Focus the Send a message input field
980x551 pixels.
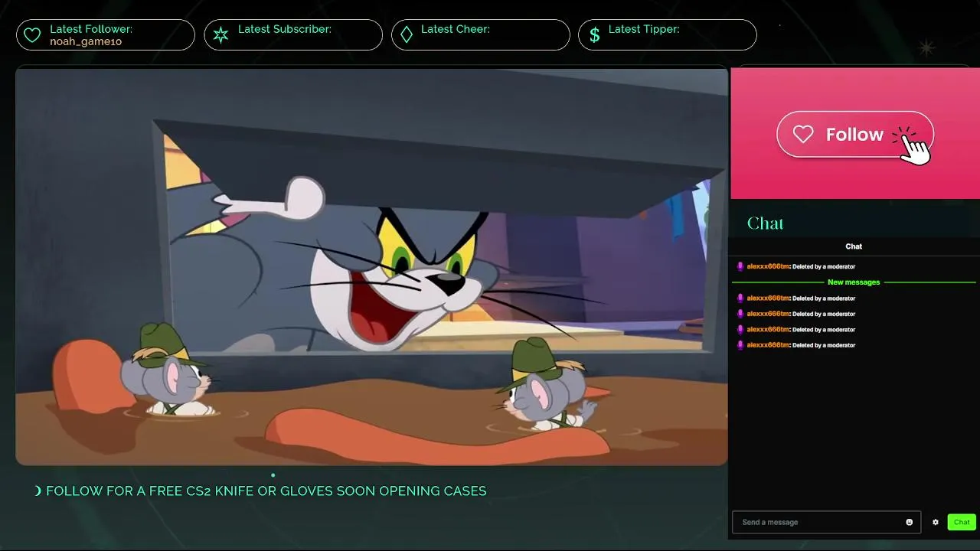826,522
